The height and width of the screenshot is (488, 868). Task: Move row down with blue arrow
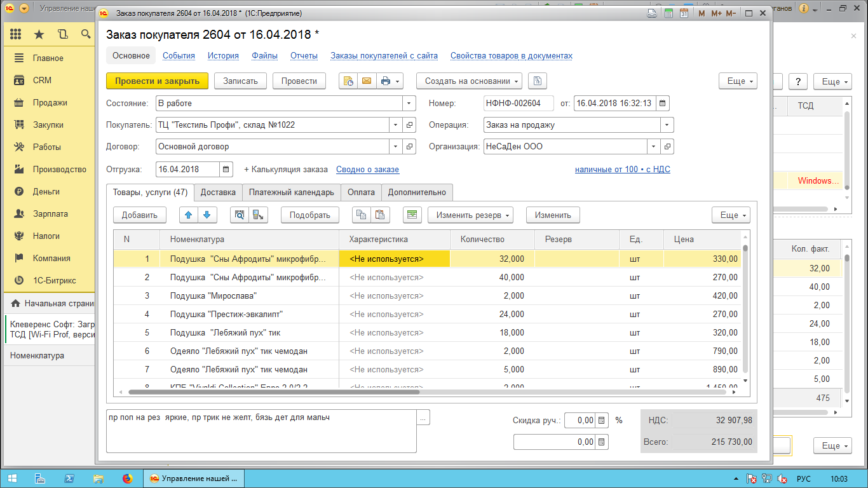[x=207, y=215]
